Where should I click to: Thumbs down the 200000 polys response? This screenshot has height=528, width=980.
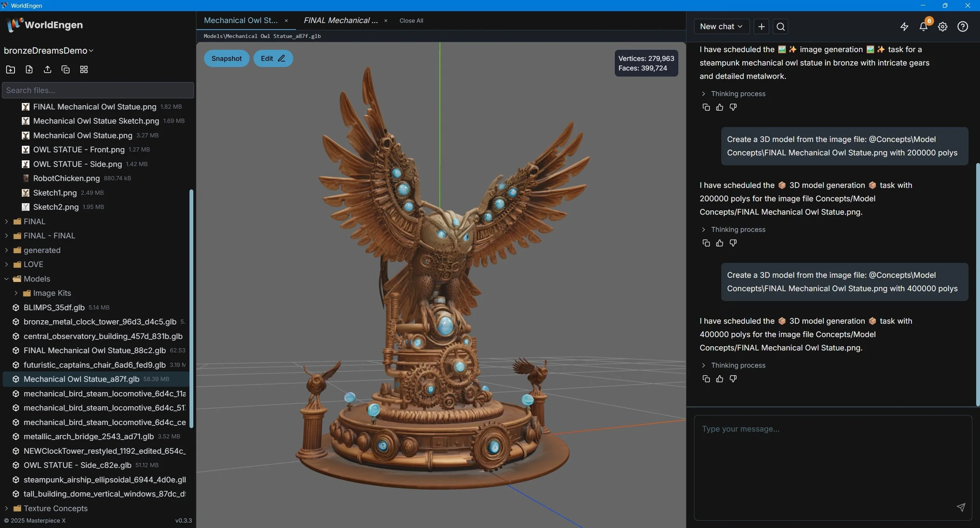click(733, 243)
